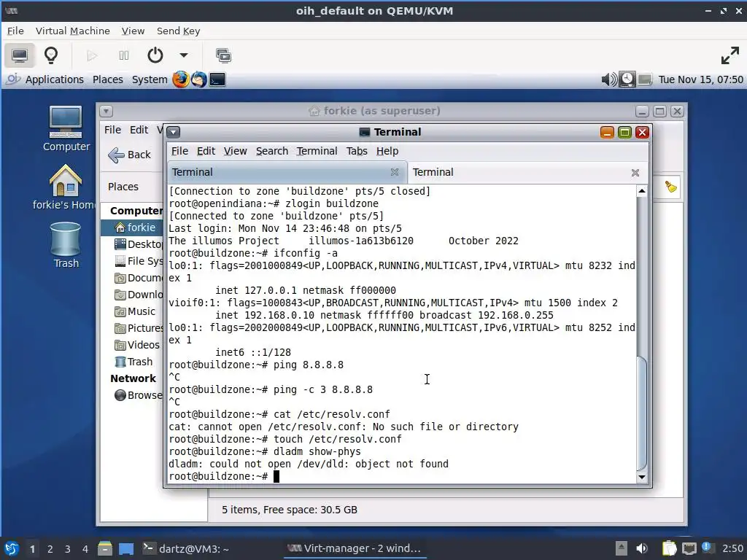Screen dimensions: 747x560
Task: Click terminal scrollbar up arrow
Action: point(642,191)
